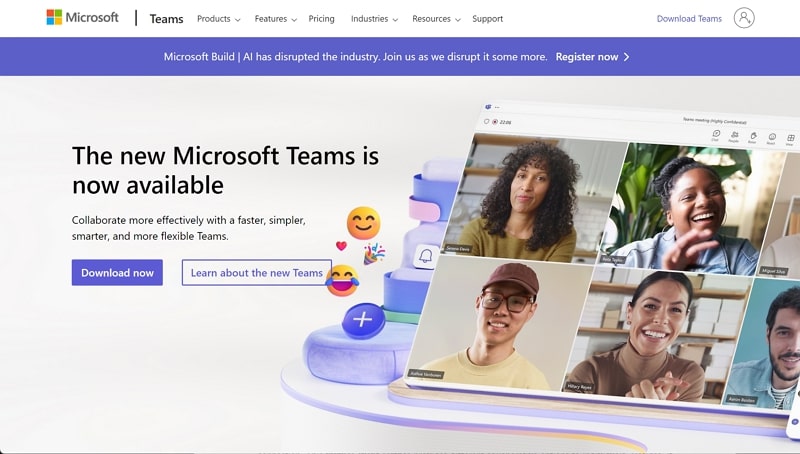Click the Teams brand link
Image resolution: width=800 pixels, height=454 pixels.
[166, 19]
